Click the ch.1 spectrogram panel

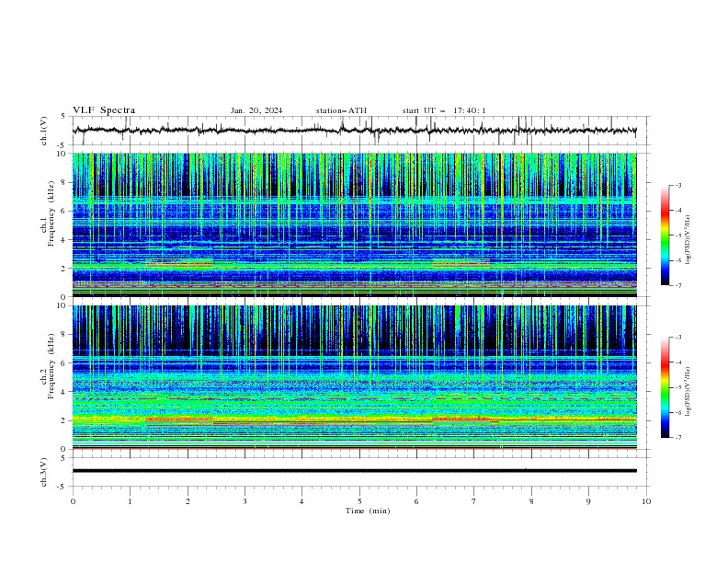355,224
